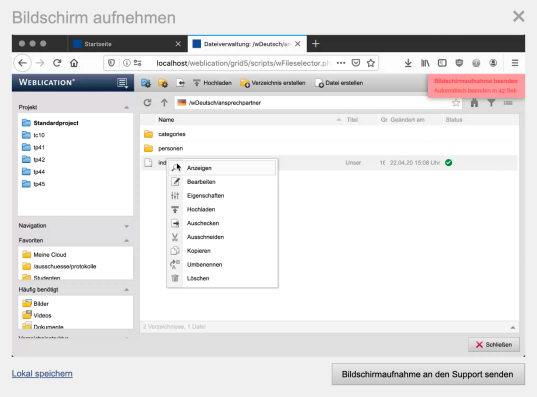537x397 pixels.
Task: Go to browser home page icon
Action: coord(74,63)
